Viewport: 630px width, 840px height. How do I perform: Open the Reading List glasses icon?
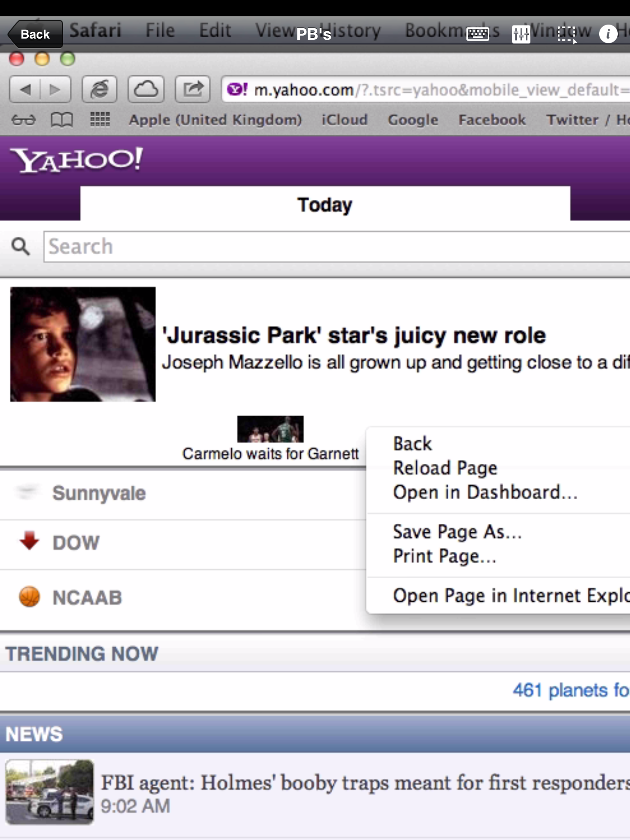click(x=23, y=120)
